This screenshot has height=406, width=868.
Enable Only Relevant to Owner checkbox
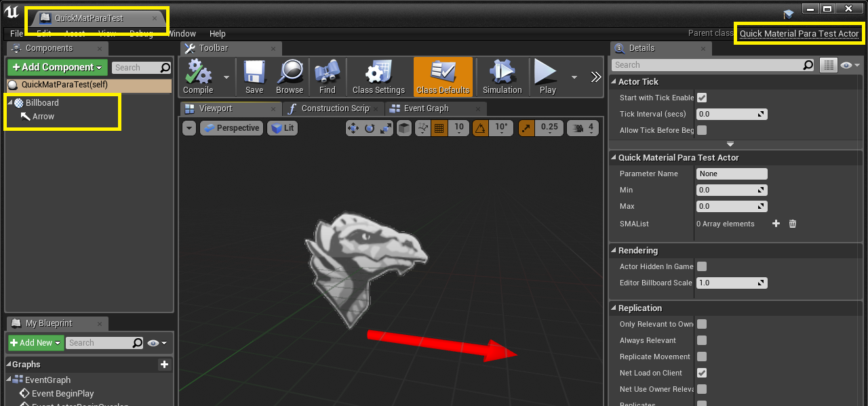(x=702, y=324)
